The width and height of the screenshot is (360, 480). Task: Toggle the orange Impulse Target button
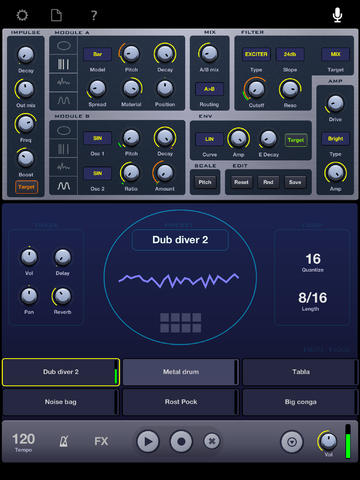pyautogui.click(x=26, y=187)
